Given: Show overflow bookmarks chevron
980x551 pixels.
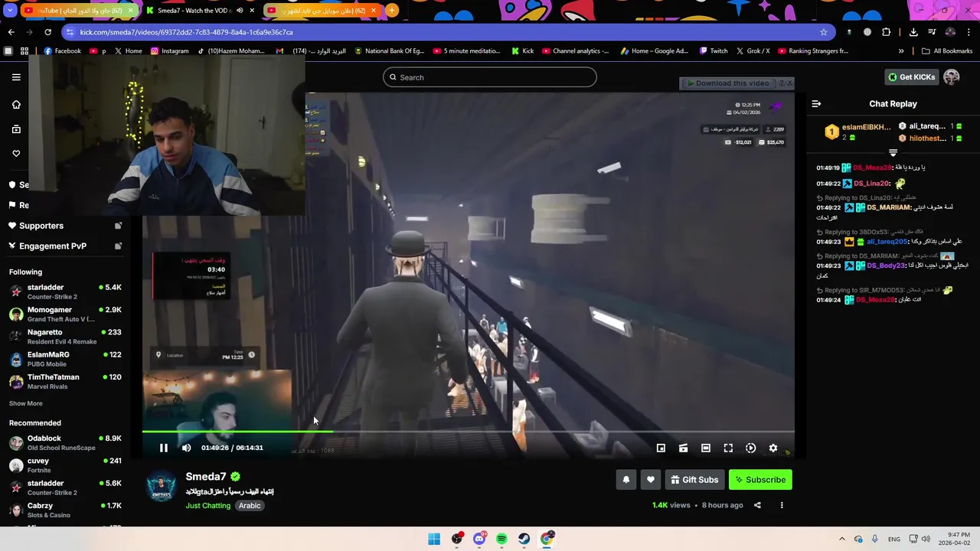Looking at the screenshot, I should click(901, 51).
